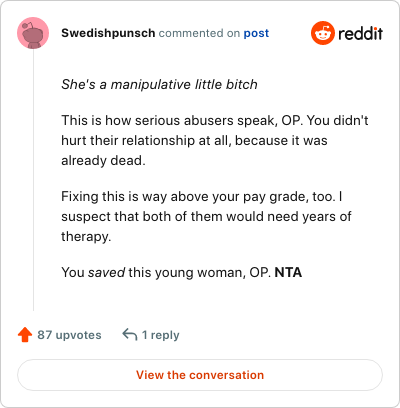Click the paragraph starting "This is how serious abusers"
The height and width of the screenshot is (408, 400).
click(215, 140)
